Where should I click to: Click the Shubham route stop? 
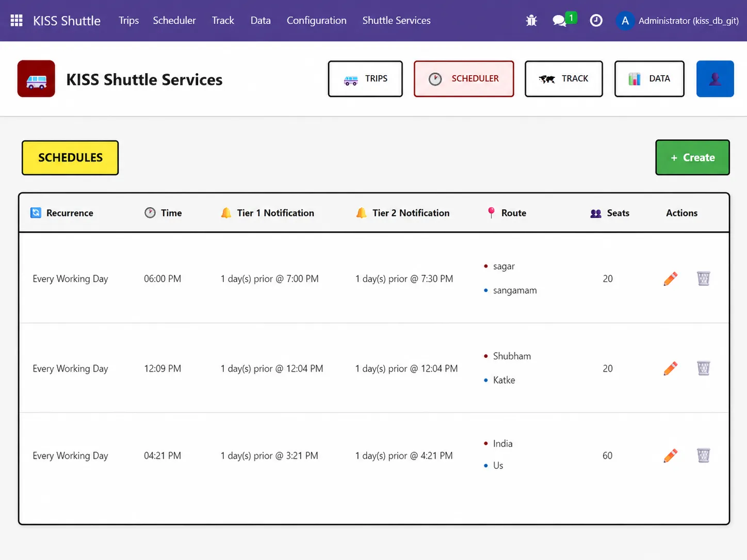coord(512,356)
